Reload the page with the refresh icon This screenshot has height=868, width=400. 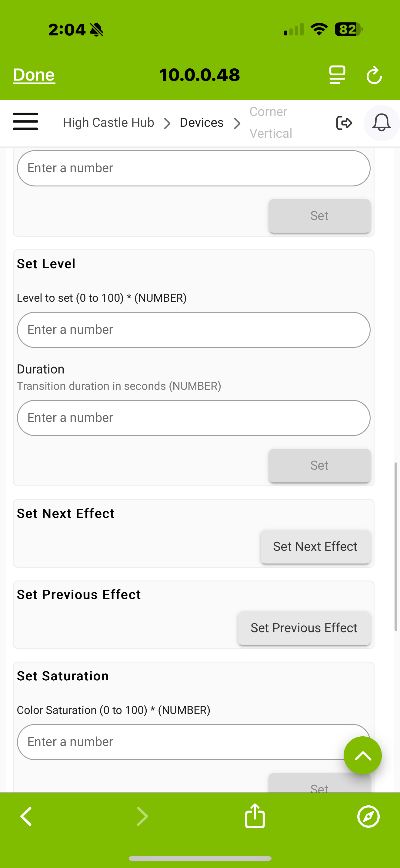(374, 75)
